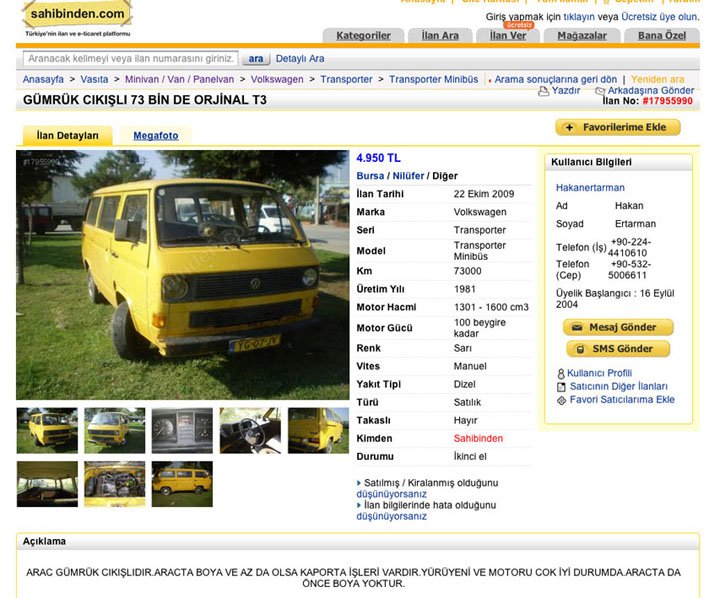Click the Km value 73000
709x598 pixels.
[x=468, y=271]
